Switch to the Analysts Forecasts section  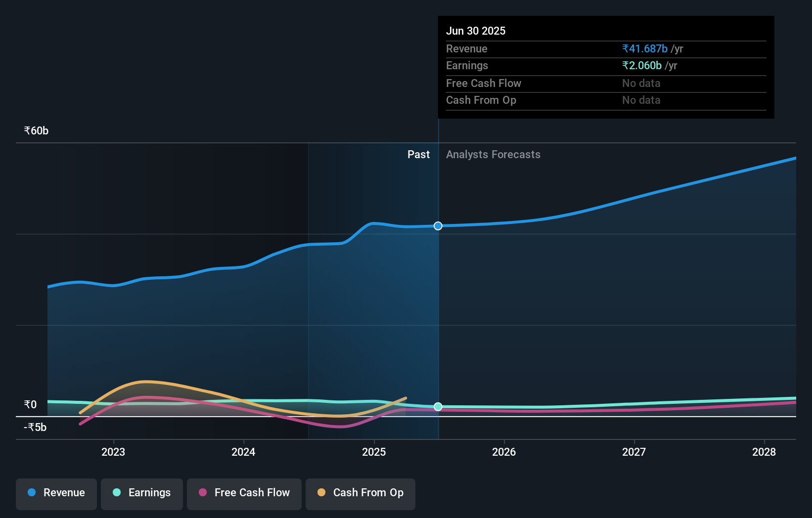[493, 154]
